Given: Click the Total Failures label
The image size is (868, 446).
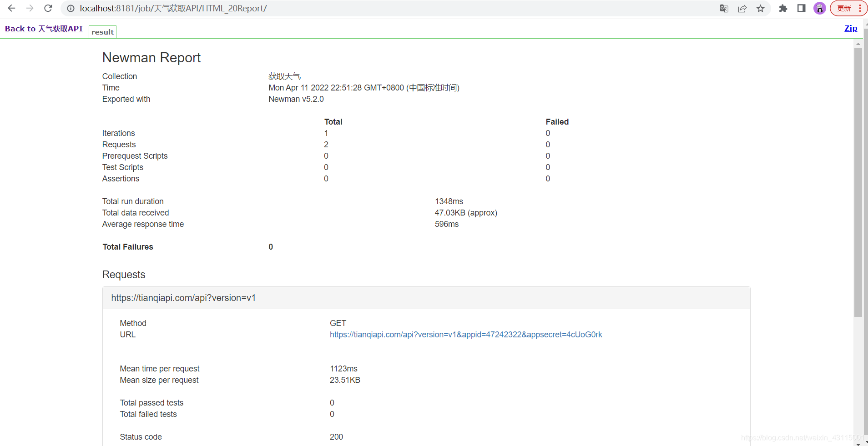Looking at the screenshot, I should click(128, 247).
